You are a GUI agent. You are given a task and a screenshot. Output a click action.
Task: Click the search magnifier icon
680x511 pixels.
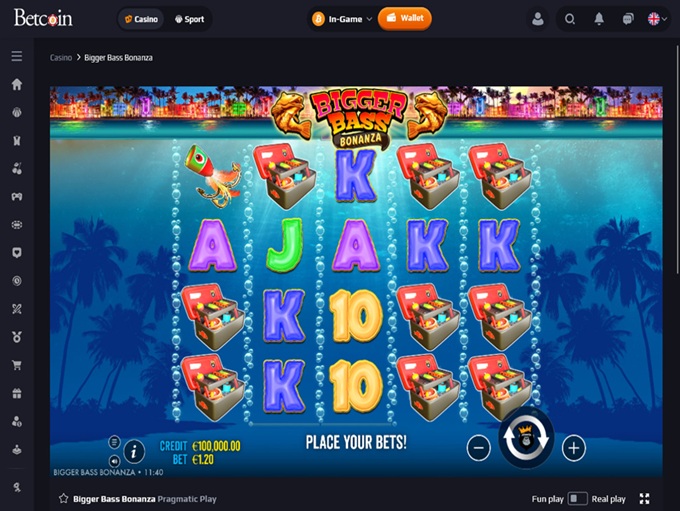coord(570,19)
